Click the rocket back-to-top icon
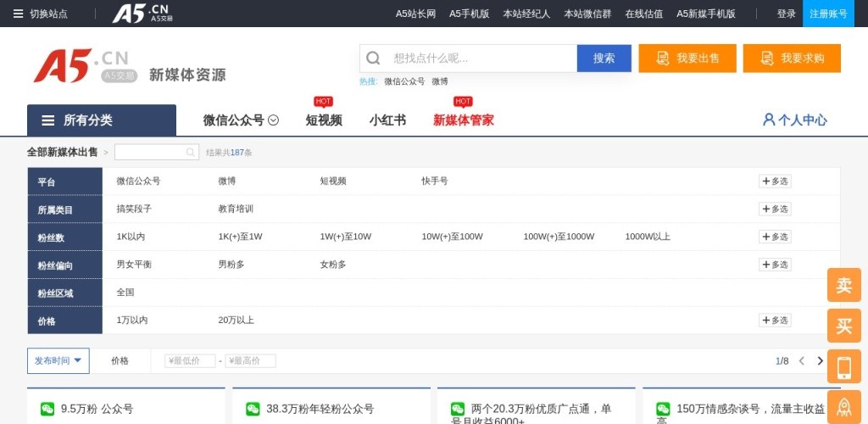This screenshot has width=868, height=424. 843,407
